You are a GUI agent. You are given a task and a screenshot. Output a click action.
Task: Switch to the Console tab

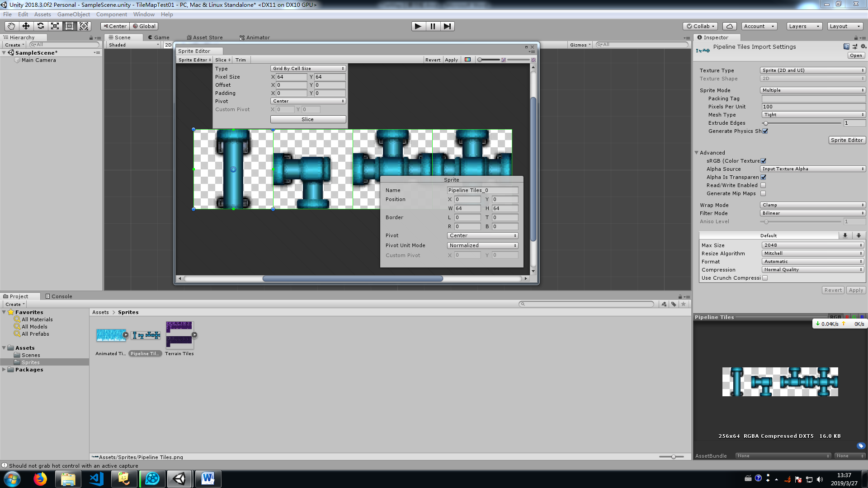(59, 296)
